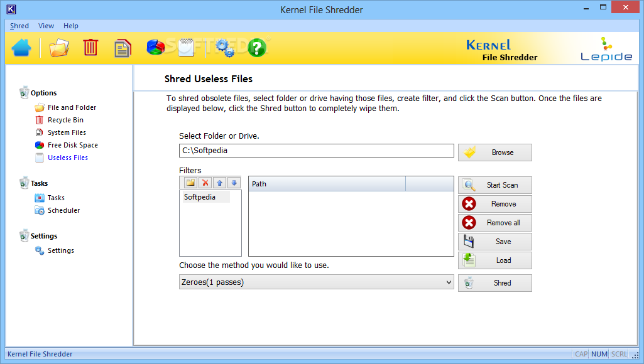Screen dimensions: 644x364
Task: Click the Save button
Action: 495,242
